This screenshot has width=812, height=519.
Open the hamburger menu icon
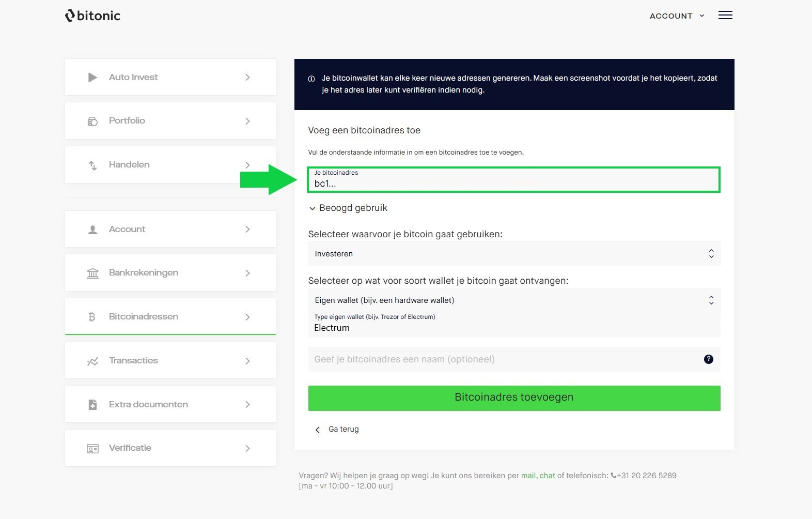pyautogui.click(x=725, y=16)
